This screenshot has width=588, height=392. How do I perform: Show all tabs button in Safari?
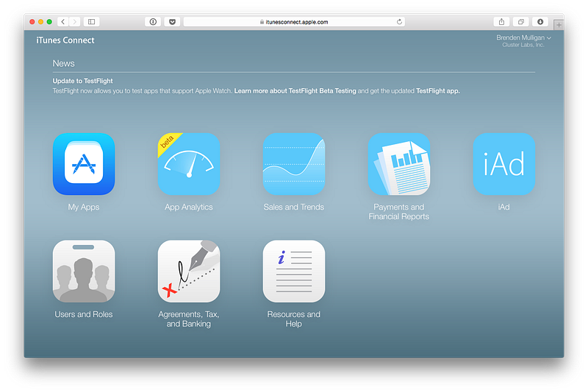[521, 22]
